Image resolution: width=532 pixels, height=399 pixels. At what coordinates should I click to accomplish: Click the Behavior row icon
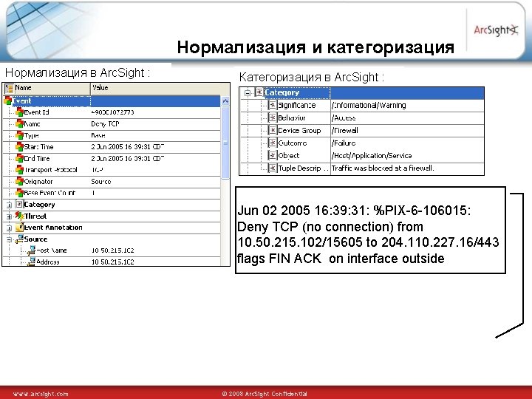[x=273, y=117]
